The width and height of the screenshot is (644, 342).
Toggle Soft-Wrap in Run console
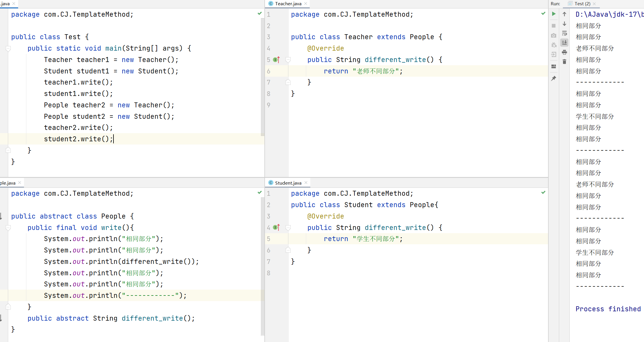click(564, 33)
